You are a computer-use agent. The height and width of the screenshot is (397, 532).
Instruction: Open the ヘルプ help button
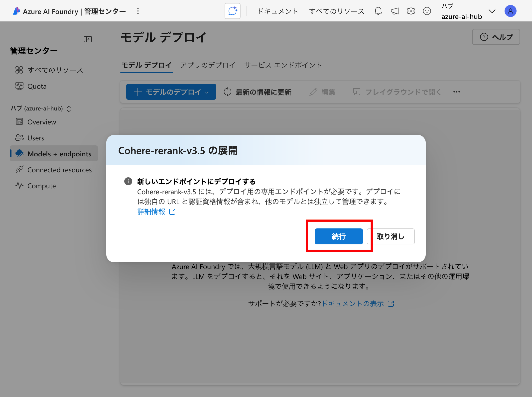(x=496, y=37)
